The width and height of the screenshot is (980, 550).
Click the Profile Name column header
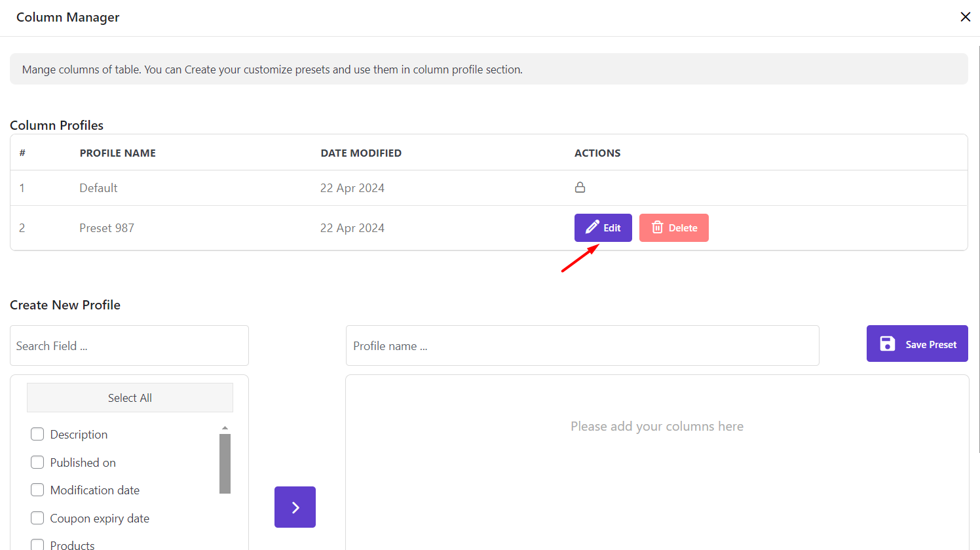(x=118, y=153)
